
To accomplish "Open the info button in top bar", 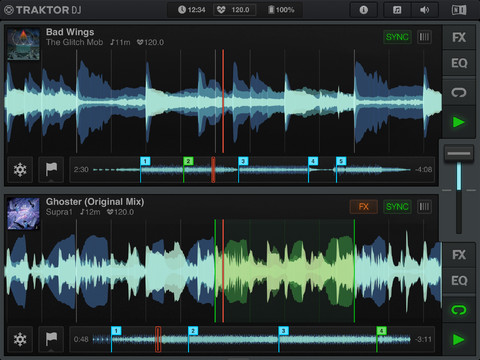I will tap(363, 10).
